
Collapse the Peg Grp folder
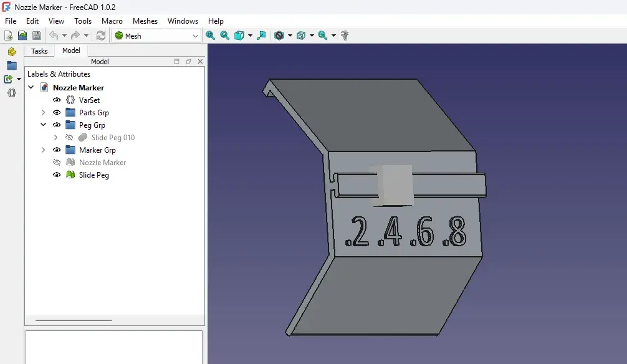(43, 125)
